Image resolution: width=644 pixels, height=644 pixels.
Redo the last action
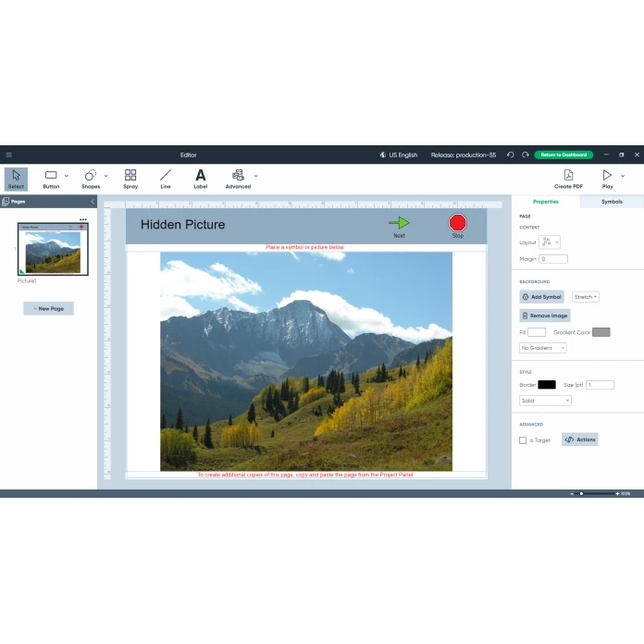pyautogui.click(x=526, y=155)
